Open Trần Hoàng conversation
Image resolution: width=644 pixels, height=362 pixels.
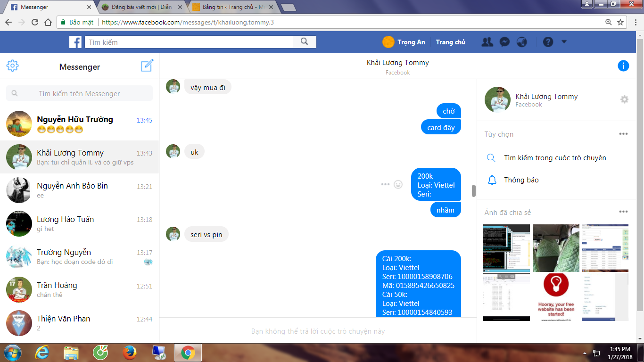coord(79,290)
